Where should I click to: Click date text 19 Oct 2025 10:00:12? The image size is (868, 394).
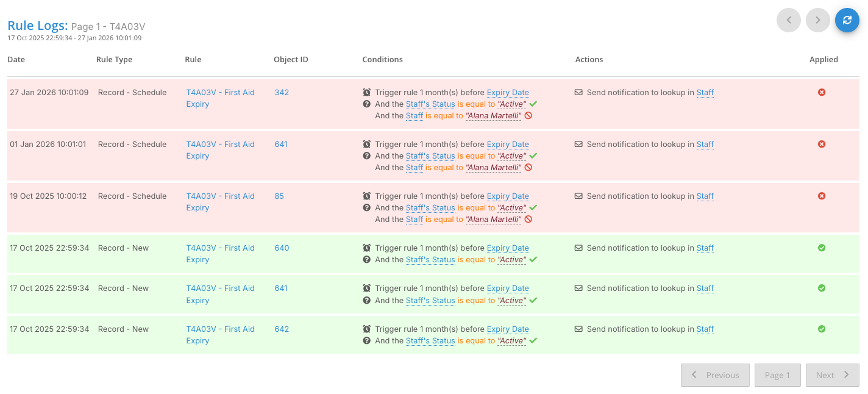point(48,196)
